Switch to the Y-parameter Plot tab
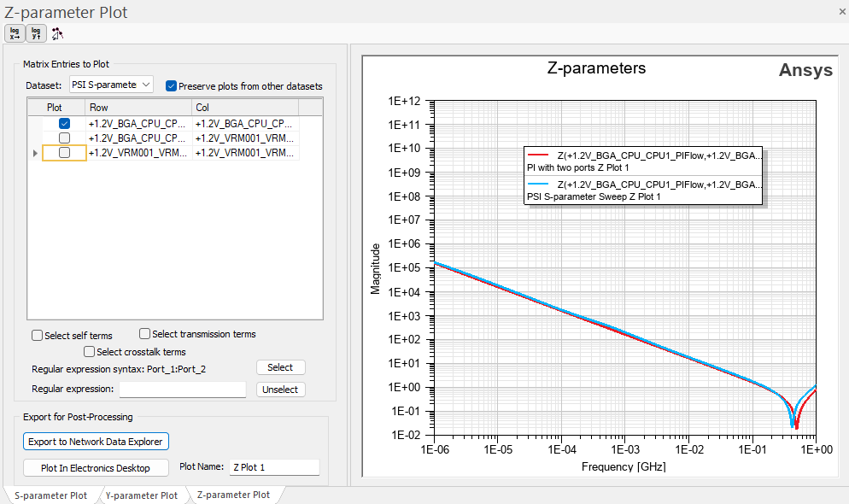Image resolution: width=849 pixels, height=504 pixels. tap(141, 495)
